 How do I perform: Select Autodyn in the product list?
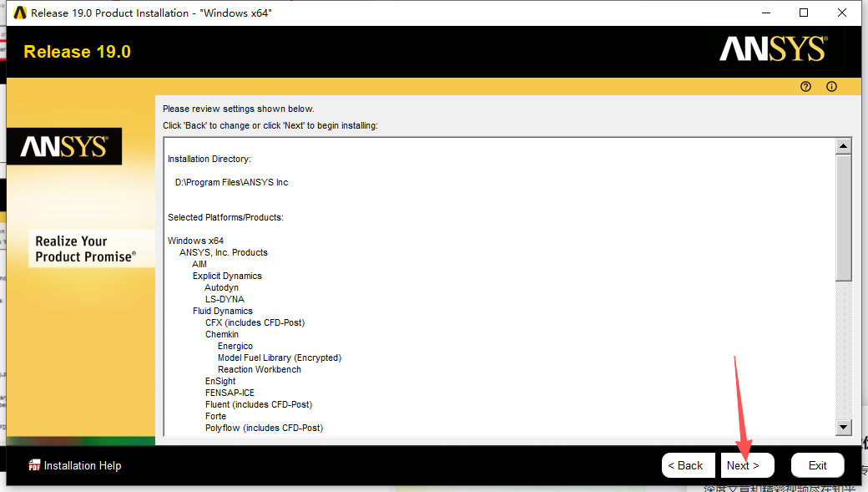click(x=221, y=287)
